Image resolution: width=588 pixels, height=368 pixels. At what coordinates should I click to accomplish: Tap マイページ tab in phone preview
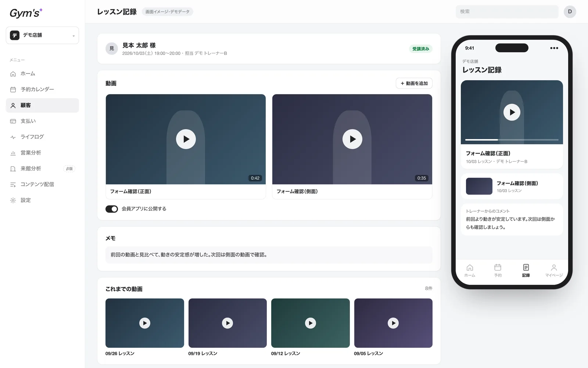[554, 270]
